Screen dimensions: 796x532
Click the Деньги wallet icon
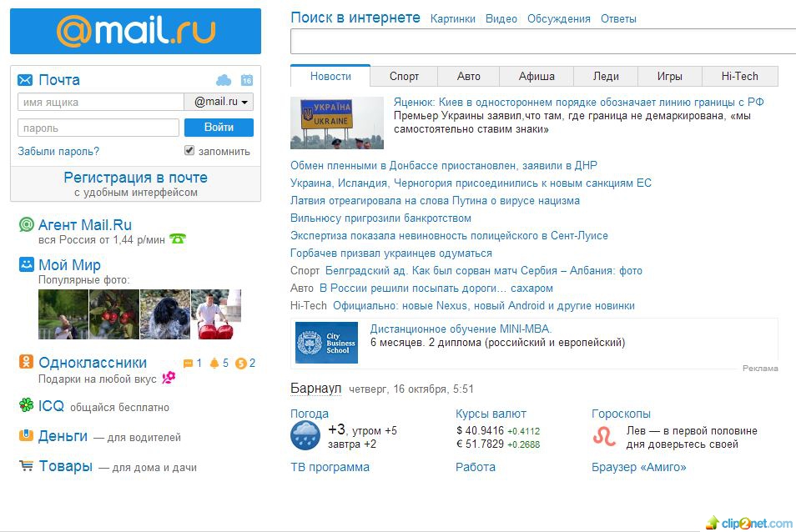coord(27,435)
